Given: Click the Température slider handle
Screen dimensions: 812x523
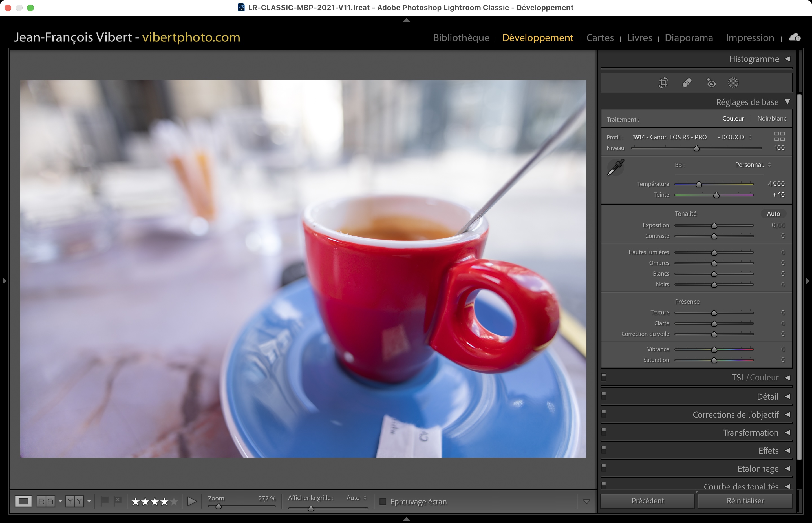Looking at the screenshot, I should [699, 184].
